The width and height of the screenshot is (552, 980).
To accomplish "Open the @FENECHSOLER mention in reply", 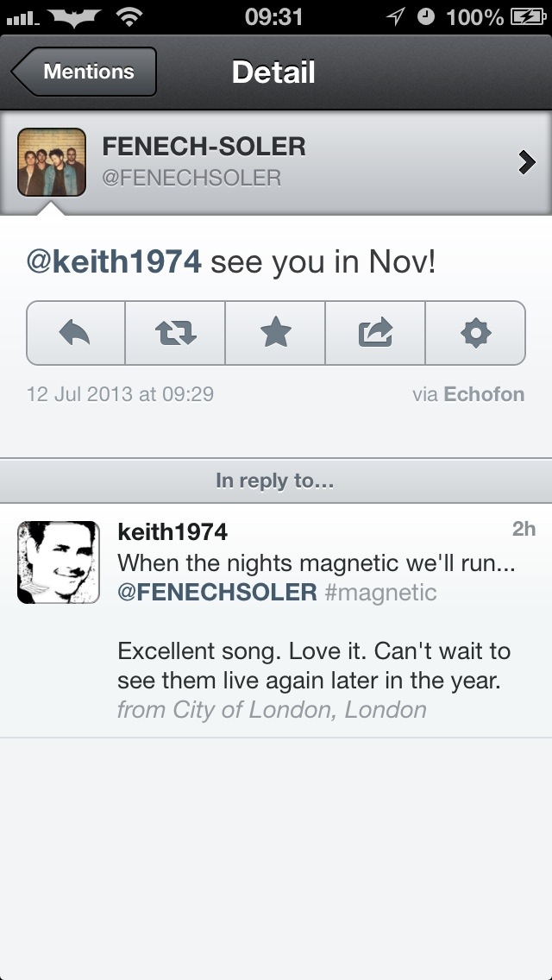I will pos(216,593).
